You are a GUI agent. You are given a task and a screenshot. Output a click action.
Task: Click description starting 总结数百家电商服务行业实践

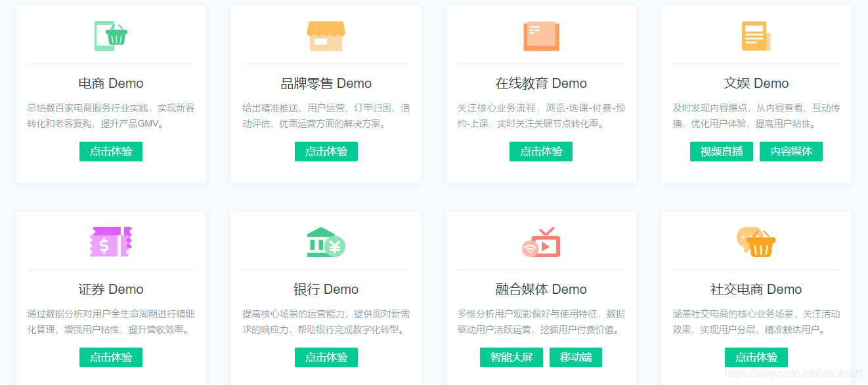coord(111,115)
